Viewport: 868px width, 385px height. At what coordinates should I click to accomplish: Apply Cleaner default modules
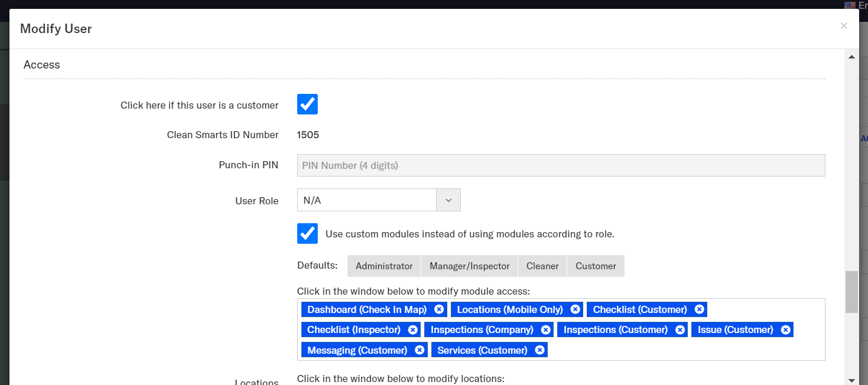click(x=542, y=266)
